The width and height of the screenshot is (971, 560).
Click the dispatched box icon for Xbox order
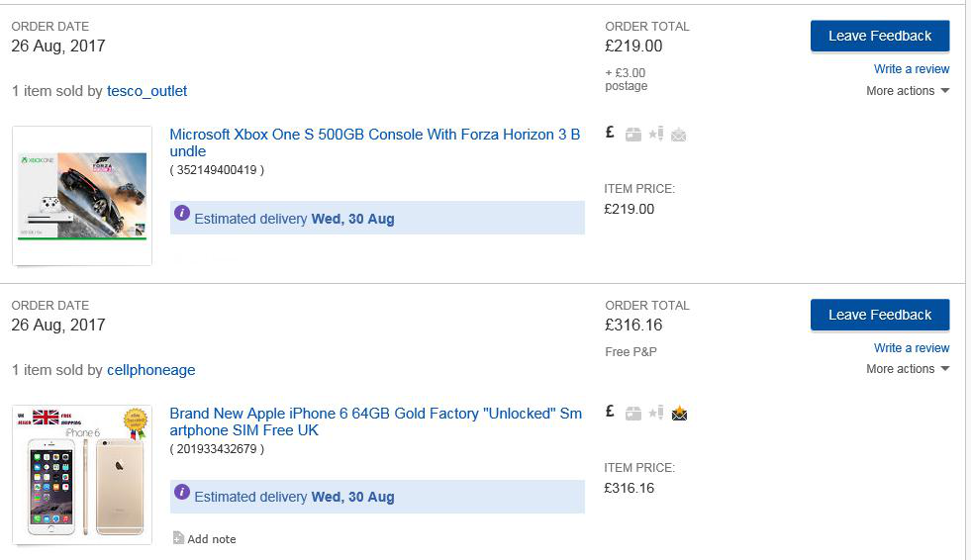coord(632,135)
